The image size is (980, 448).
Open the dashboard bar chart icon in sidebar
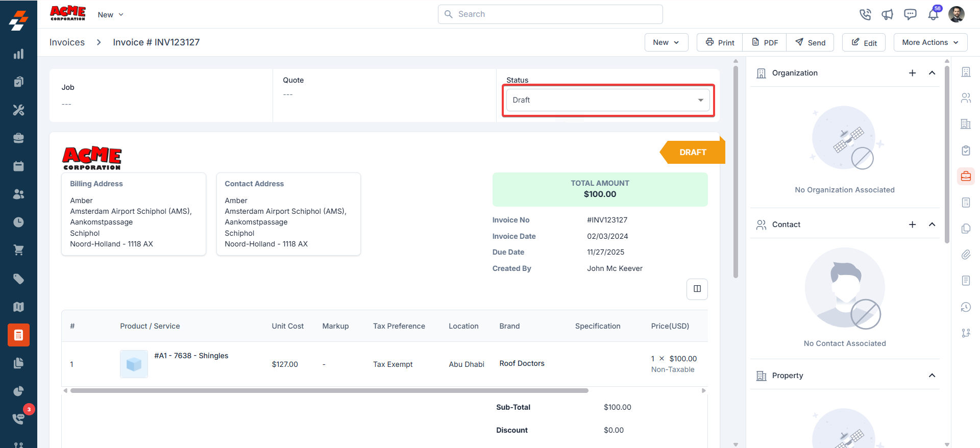click(18, 54)
